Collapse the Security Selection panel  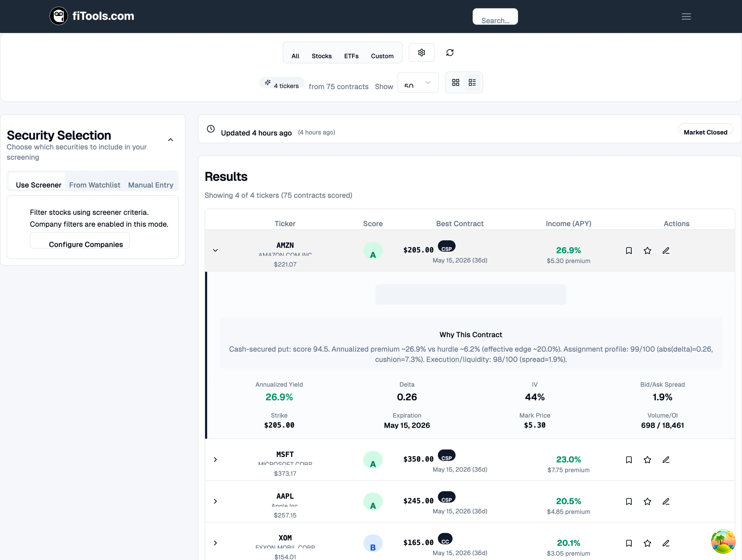pyautogui.click(x=170, y=140)
